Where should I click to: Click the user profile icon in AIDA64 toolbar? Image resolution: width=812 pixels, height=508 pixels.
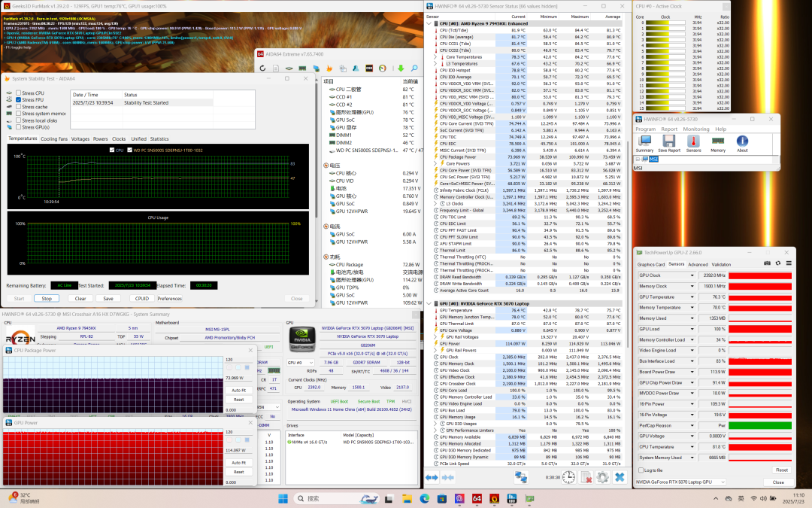[356, 68]
